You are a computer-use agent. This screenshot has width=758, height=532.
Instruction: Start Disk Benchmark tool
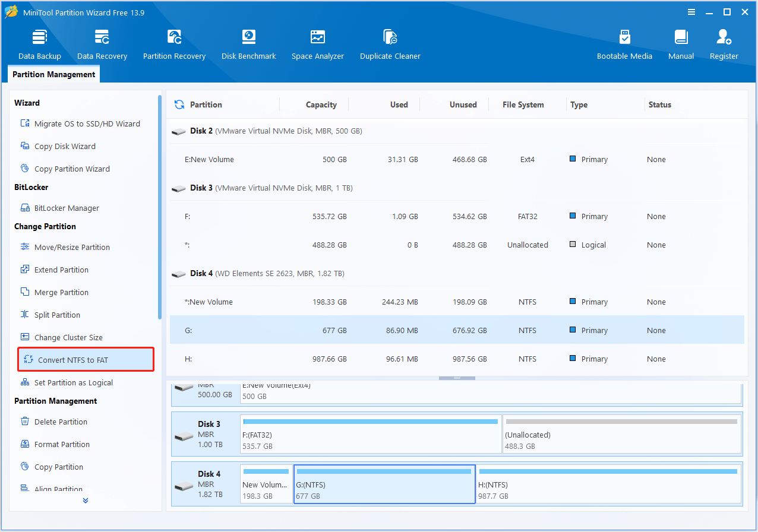point(248,45)
